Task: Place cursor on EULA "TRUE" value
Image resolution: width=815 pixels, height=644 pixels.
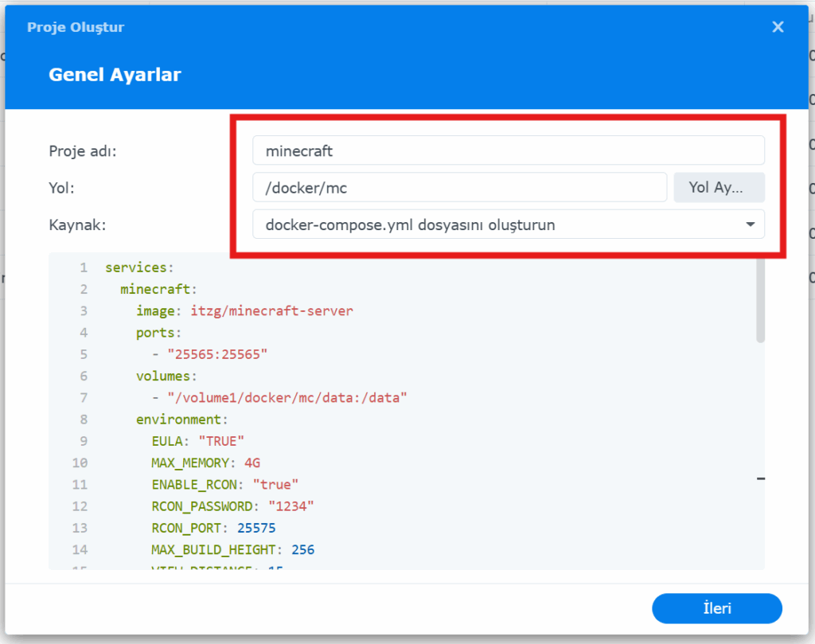Action: tap(220, 441)
